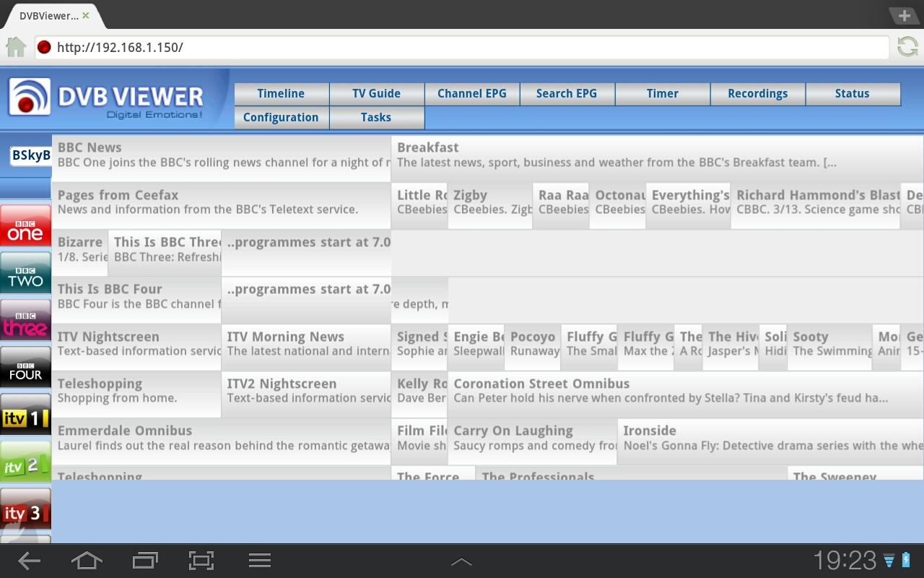The height and width of the screenshot is (578, 924).
Task: Go to Channel EPG
Action: (472, 94)
